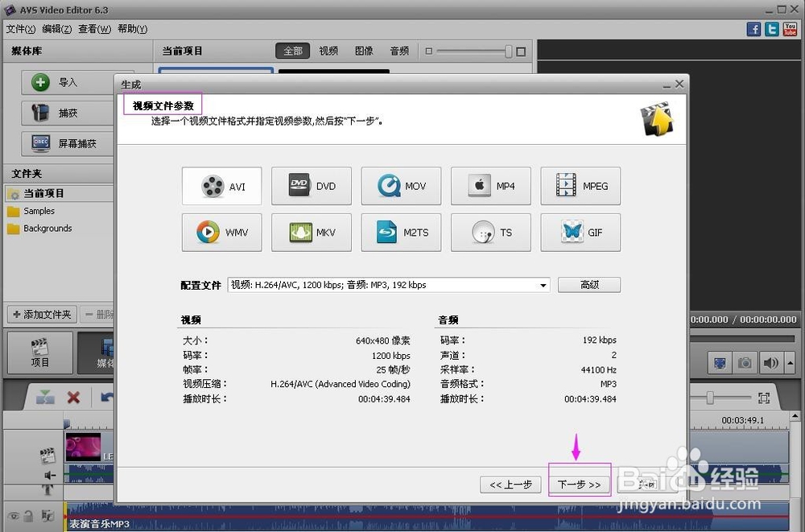Switch to the Image media tab
The width and height of the screenshot is (805, 532).
[364, 51]
